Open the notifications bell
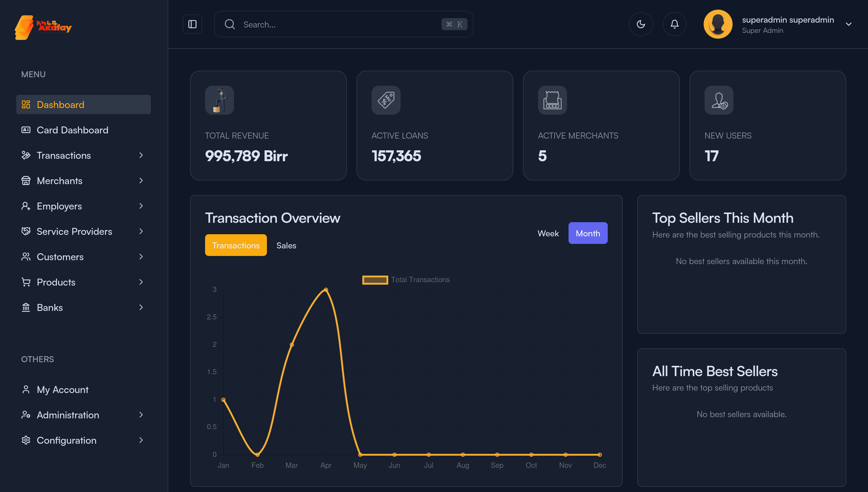 point(674,24)
